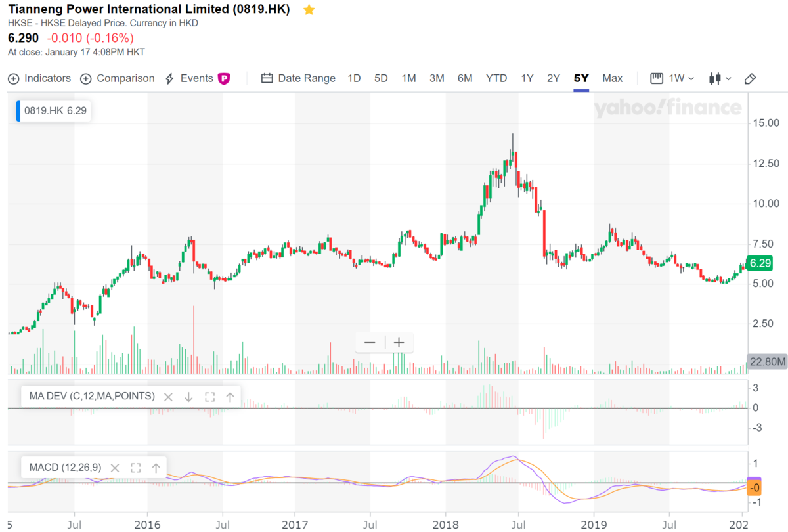The height and width of the screenshot is (532, 788).
Task: Move MA DEV panel down
Action: [x=188, y=397]
